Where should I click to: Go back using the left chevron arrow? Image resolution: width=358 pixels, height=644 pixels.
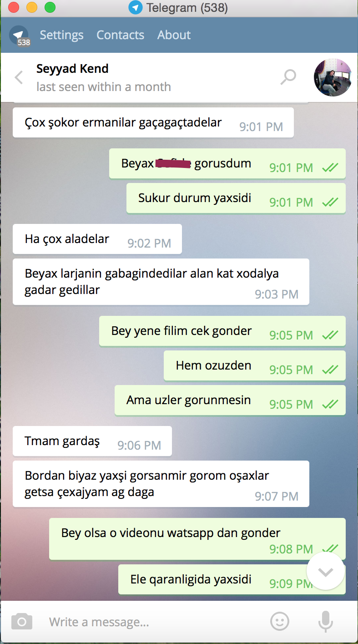(x=19, y=77)
